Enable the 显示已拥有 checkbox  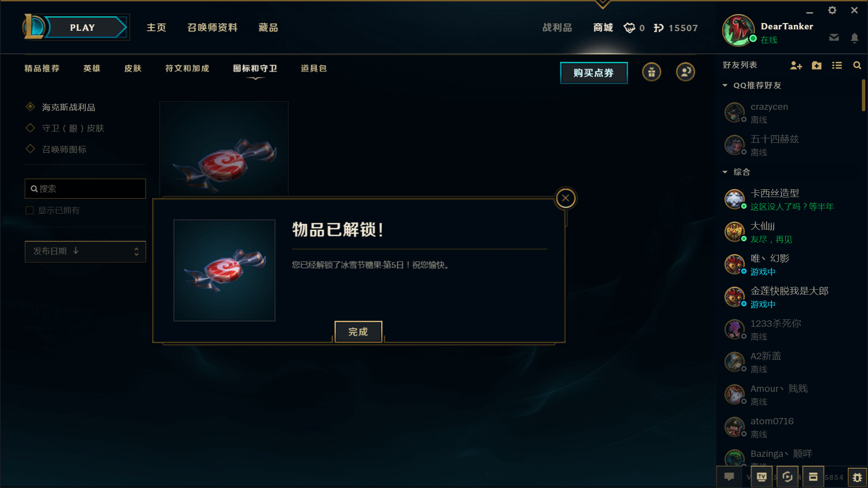(30, 211)
